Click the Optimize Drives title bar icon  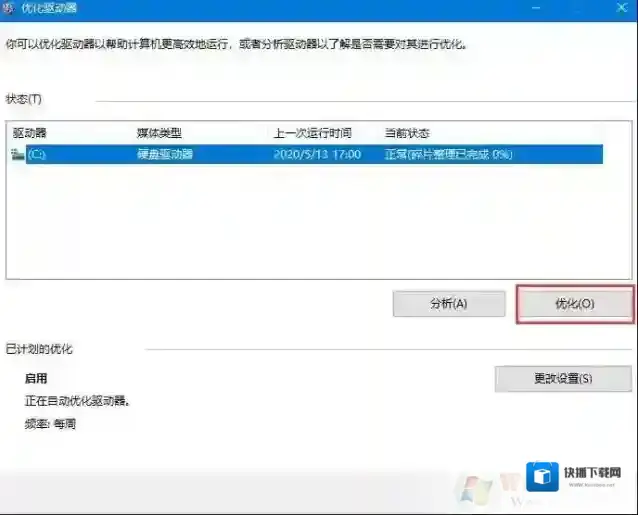pyautogui.click(x=9, y=8)
